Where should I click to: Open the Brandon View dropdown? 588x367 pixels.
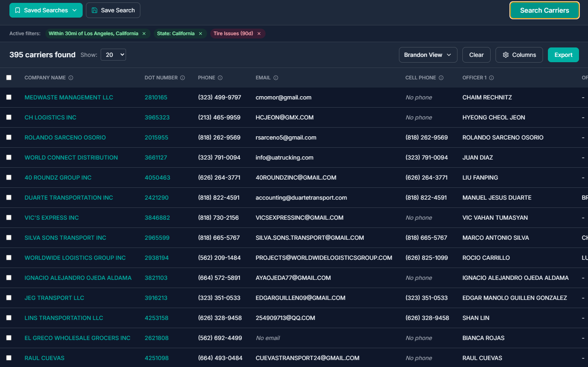tap(428, 55)
